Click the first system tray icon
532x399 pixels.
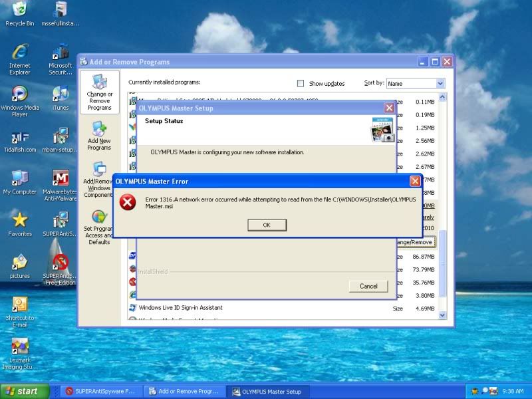click(x=474, y=391)
